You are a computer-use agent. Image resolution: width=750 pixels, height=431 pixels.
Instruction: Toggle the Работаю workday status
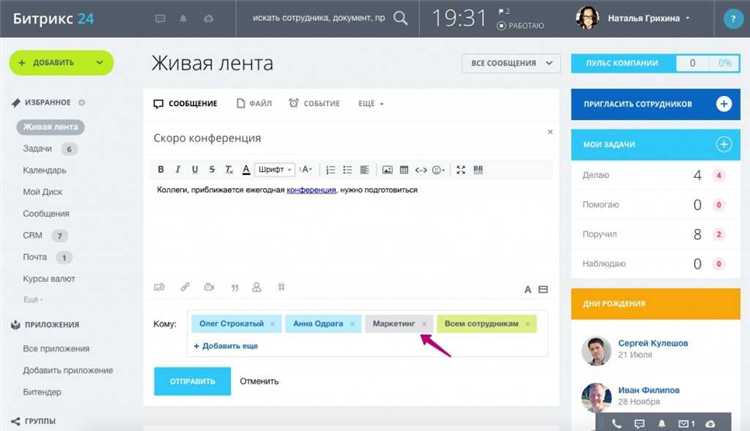click(520, 26)
